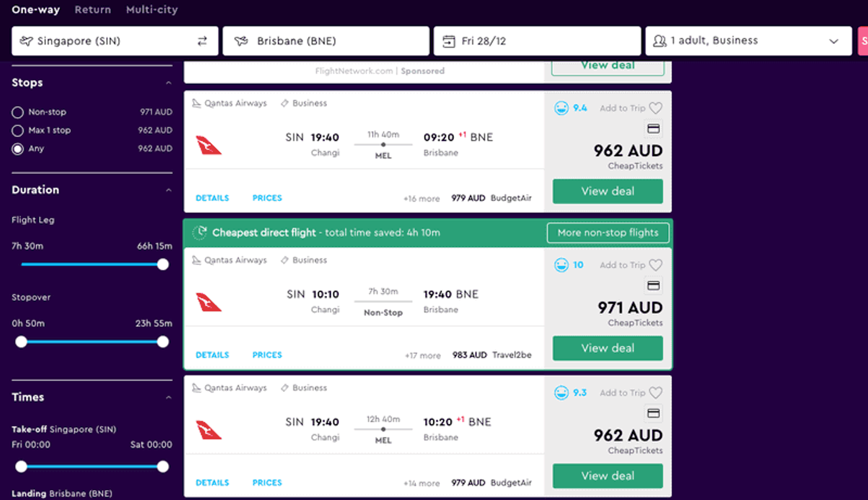Select Max 1 stop radio option
The height and width of the screenshot is (500, 868).
tap(17, 131)
